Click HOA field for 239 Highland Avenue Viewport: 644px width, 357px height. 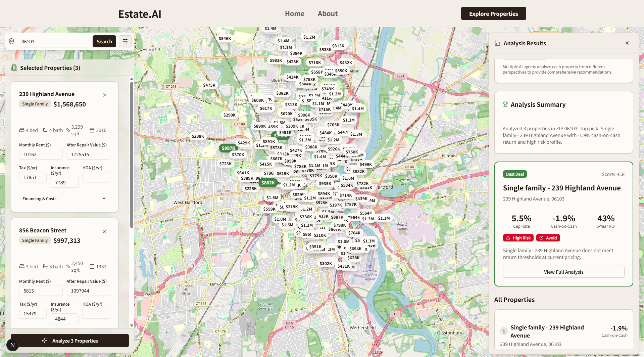(96, 177)
